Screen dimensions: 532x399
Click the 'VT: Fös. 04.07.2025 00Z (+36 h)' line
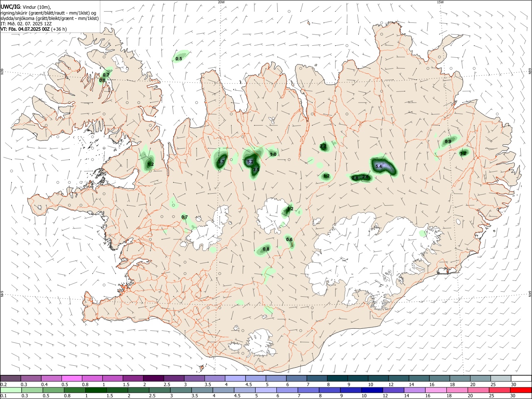pos(34,29)
